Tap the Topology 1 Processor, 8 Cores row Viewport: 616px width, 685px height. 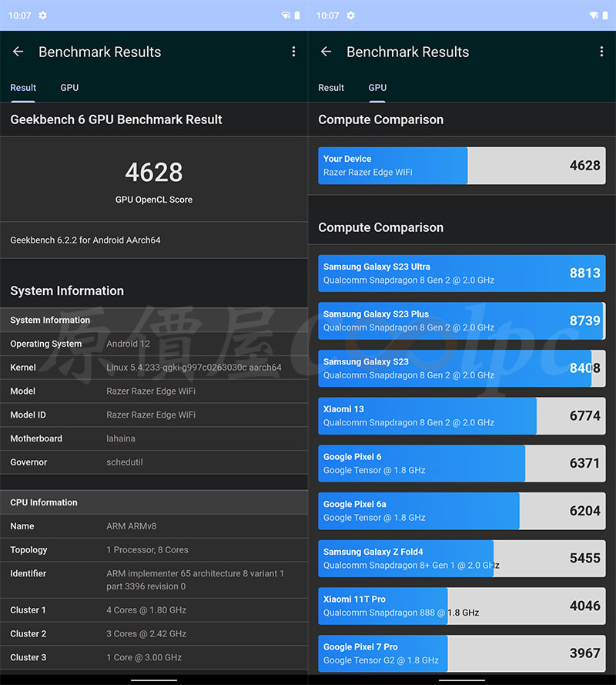click(154, 549)
